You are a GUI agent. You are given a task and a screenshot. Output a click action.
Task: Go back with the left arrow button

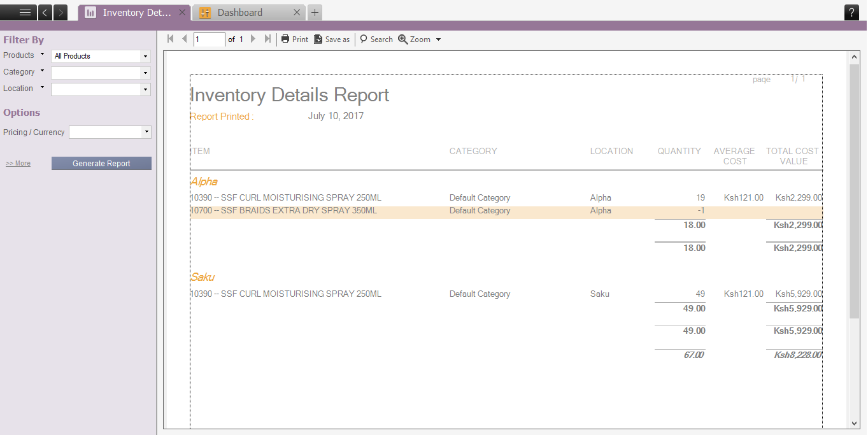click(45, 12)
